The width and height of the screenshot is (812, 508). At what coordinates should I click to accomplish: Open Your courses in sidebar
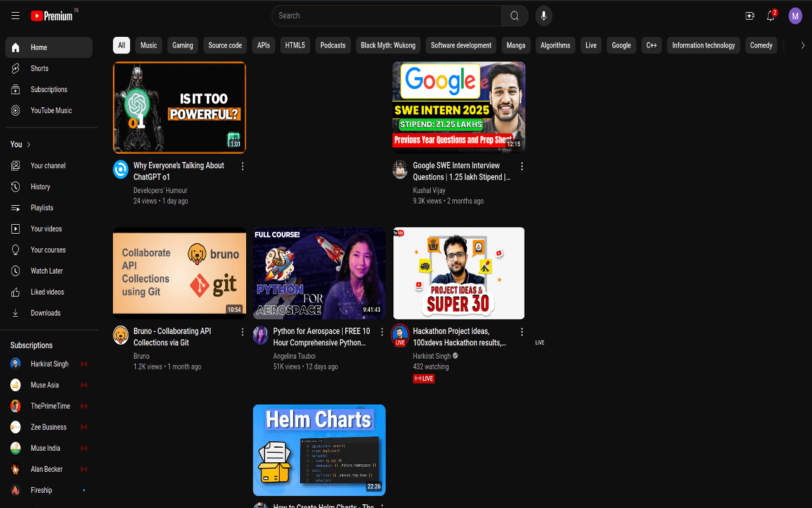[x=49, y=250]
